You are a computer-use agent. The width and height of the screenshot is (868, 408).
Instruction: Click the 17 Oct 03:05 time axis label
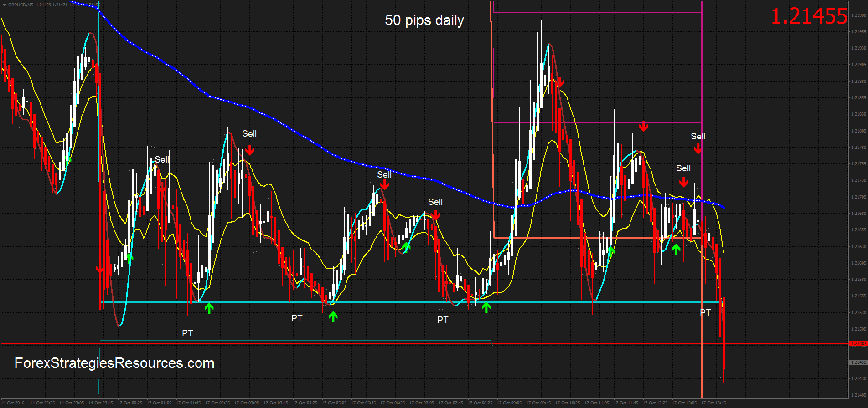(x=247, y=403)
